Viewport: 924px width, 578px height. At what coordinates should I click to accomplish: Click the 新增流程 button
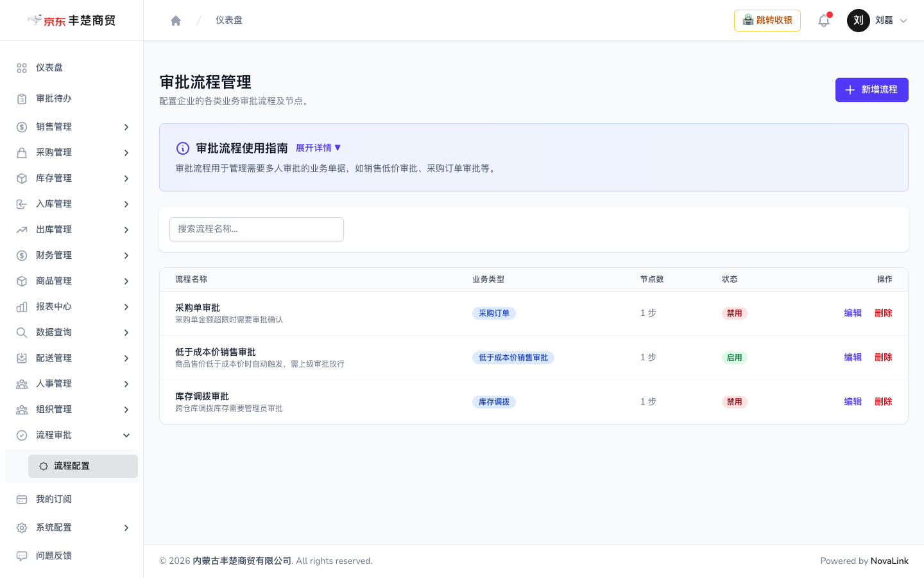pyautogui.click(x=871, y=90)
